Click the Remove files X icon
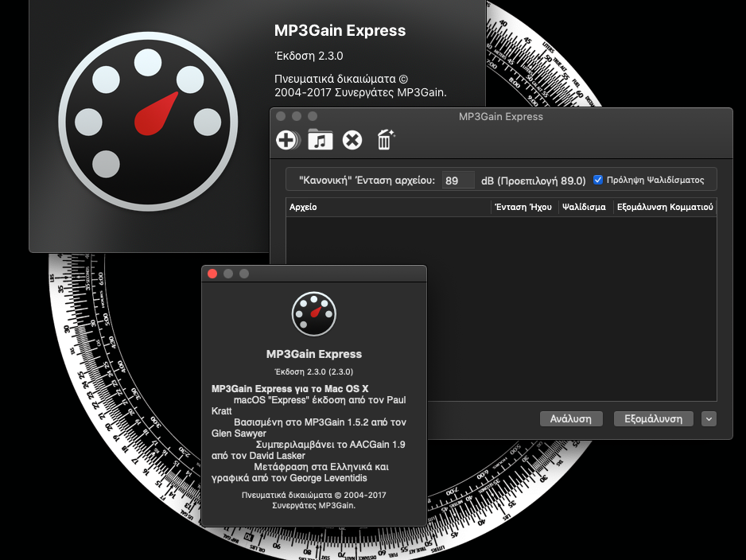The height and width of the screenshot is (560, 746). 352,140
